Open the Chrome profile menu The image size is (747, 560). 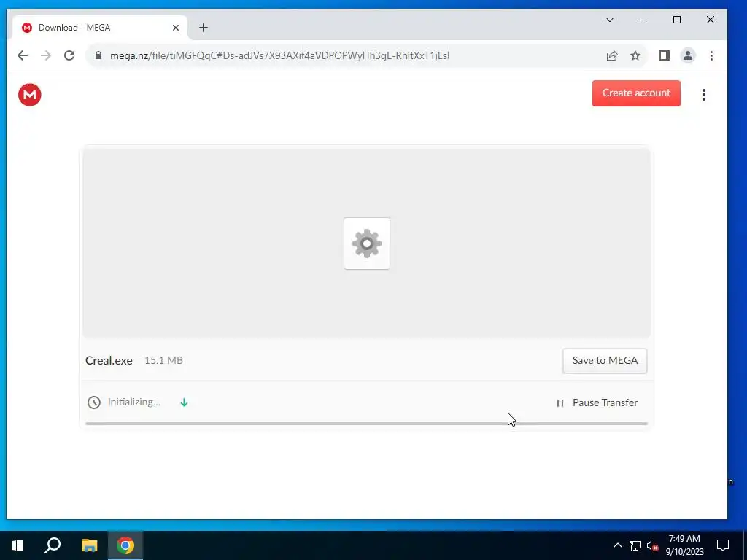click(687, 55)
